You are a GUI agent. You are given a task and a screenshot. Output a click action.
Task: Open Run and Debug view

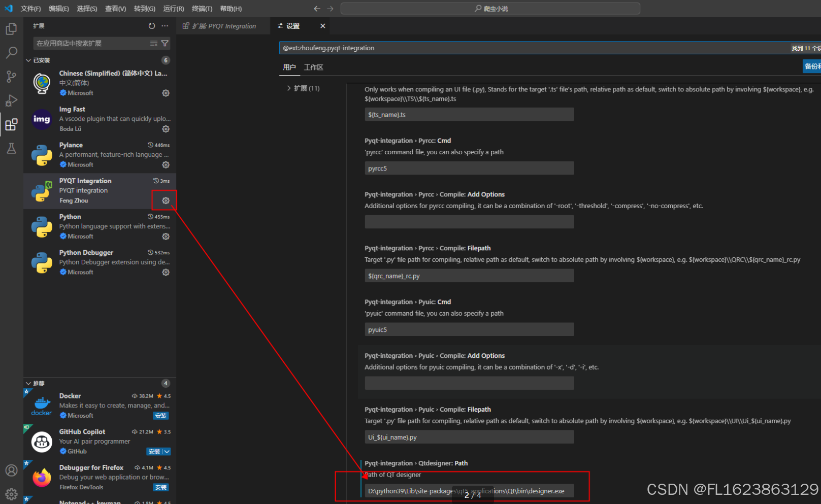click(11, 100)
